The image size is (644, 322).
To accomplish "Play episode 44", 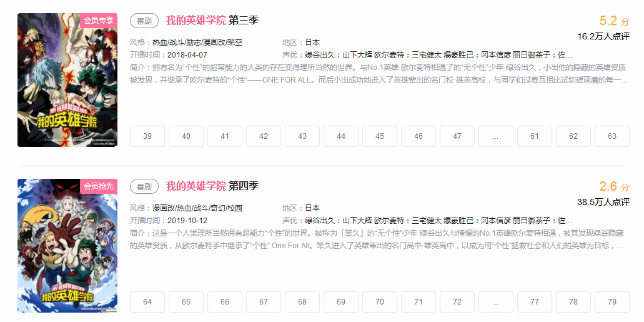I will point(341,136).
